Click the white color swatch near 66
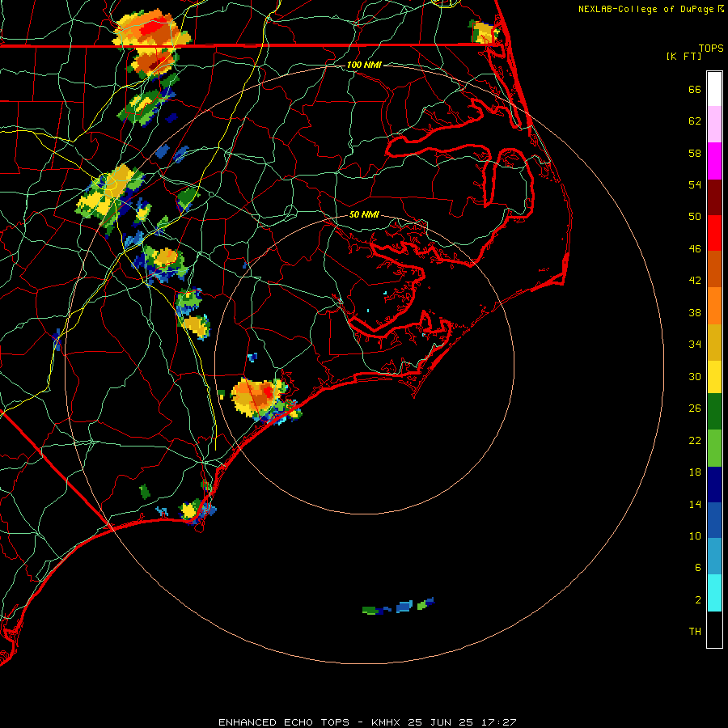This screenshot has height=728, width=728. 714,89
